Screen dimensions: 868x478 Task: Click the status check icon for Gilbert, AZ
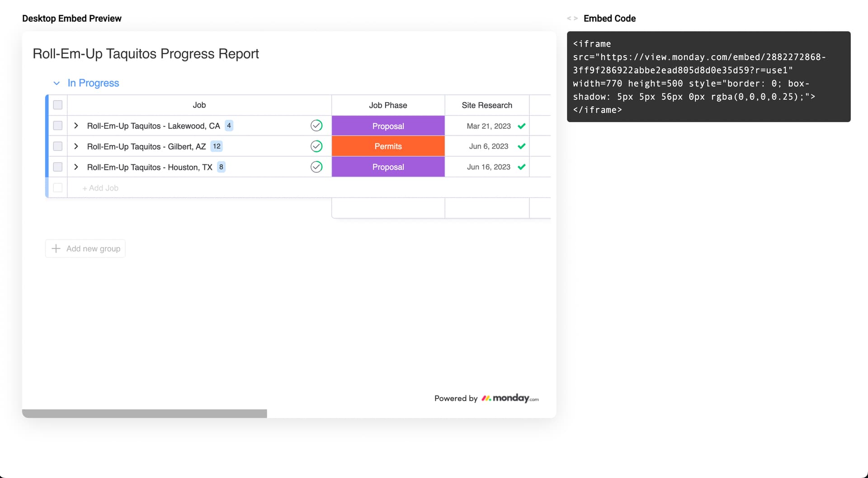coord(316,146)
